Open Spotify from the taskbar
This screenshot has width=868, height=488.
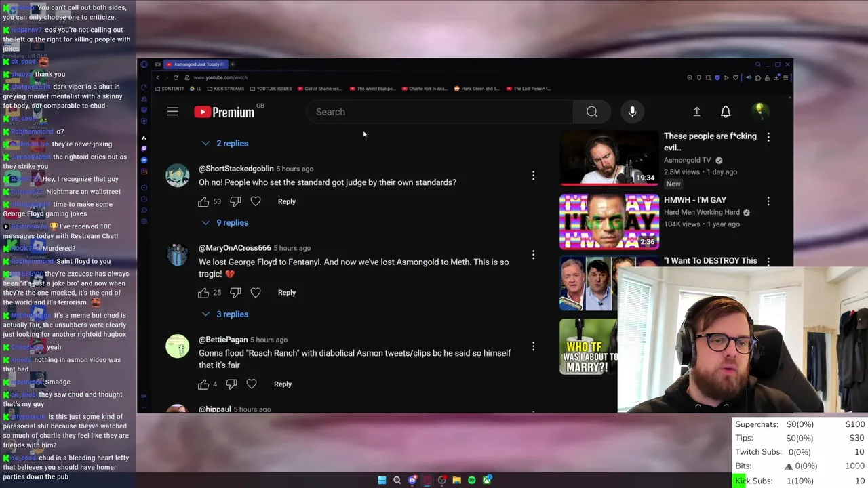pyautogui.click(x=472, y=480)
